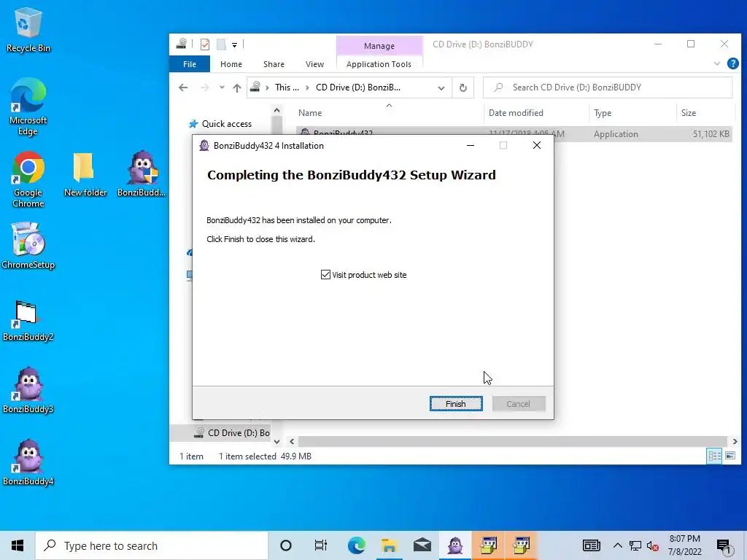Click the Windows Start button

(18, 545)
